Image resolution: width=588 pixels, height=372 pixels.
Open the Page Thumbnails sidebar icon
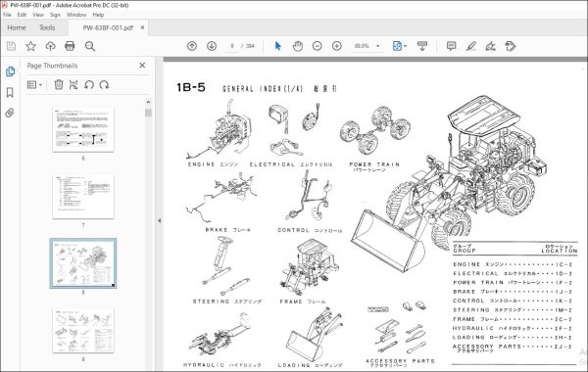(10, 71)
